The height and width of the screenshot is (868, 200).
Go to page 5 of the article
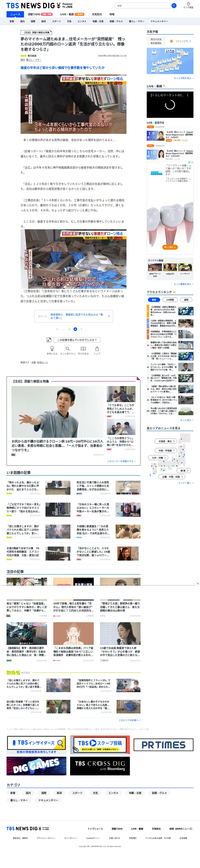point(69,329)
